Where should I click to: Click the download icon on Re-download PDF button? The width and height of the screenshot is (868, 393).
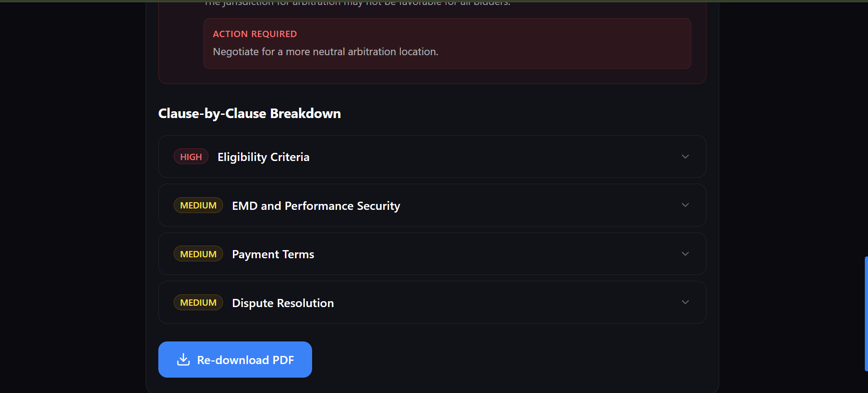click(183, 359)
